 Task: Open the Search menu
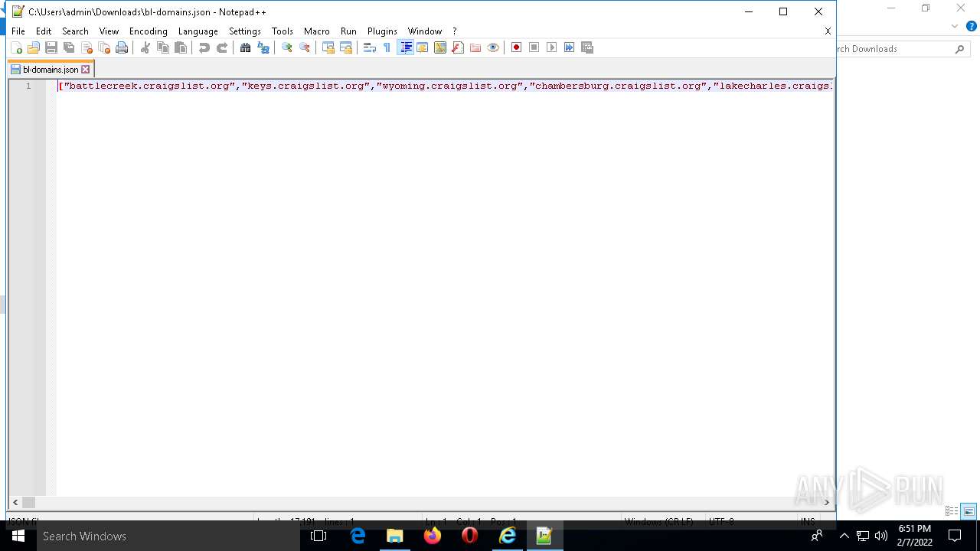(x=75, y=31)
